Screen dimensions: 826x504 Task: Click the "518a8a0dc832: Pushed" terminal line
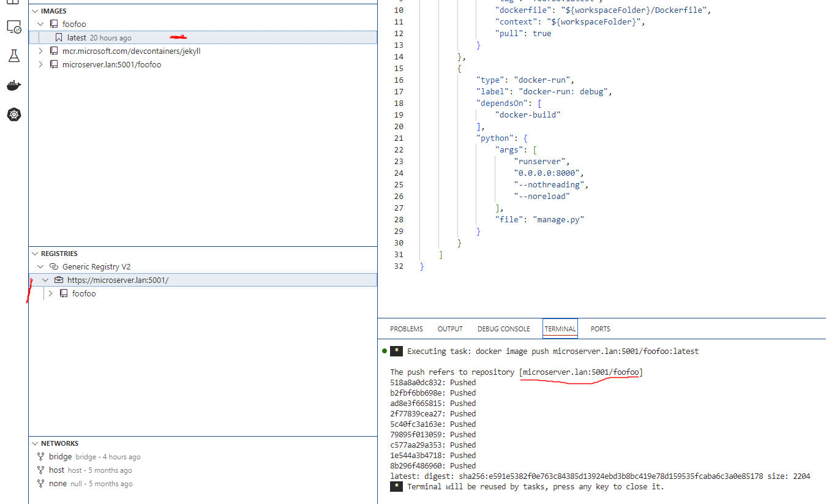pyautogui.click(x=433, y=383)
